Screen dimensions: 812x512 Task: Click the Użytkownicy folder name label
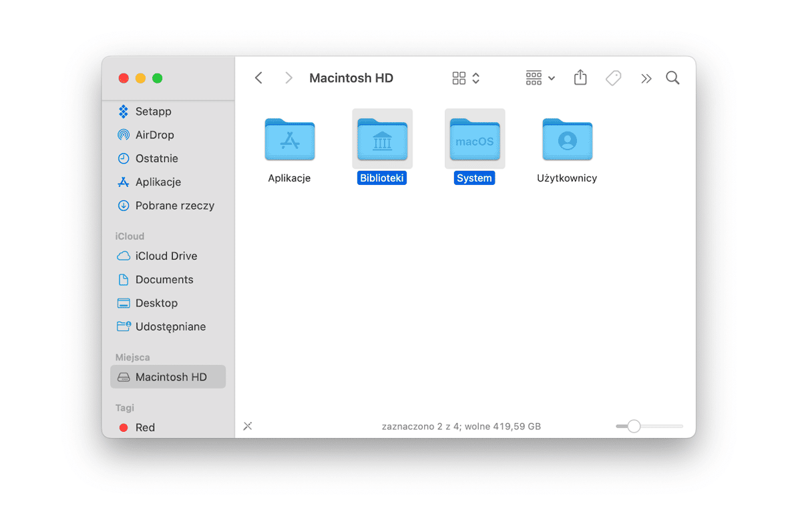click(567, 178)
